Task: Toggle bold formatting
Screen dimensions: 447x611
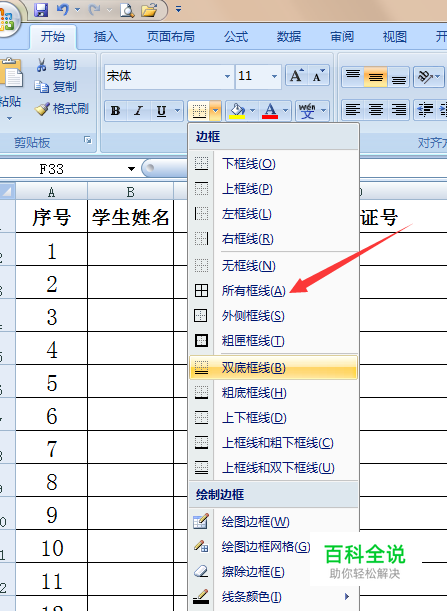Action: tap(116, 111)
